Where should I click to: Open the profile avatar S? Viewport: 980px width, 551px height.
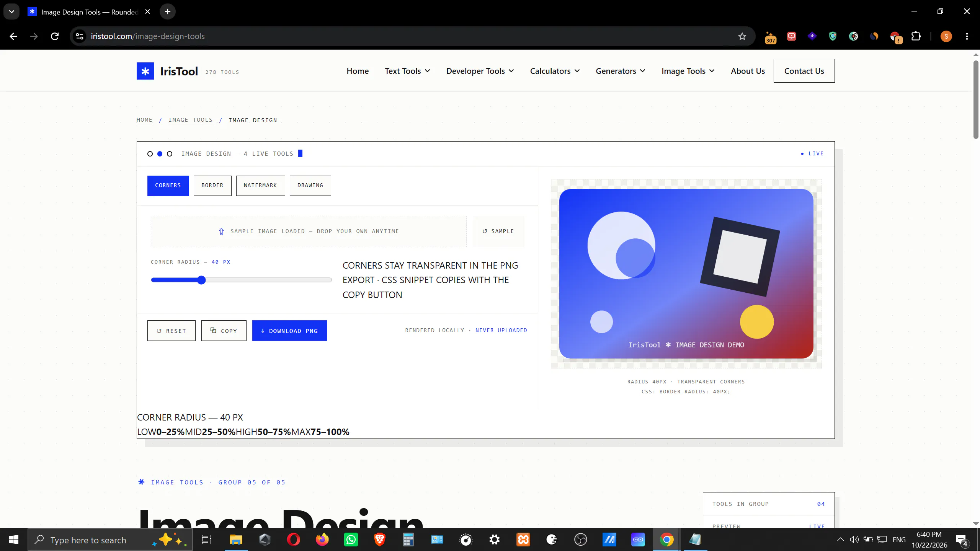(x=946, y=36)
